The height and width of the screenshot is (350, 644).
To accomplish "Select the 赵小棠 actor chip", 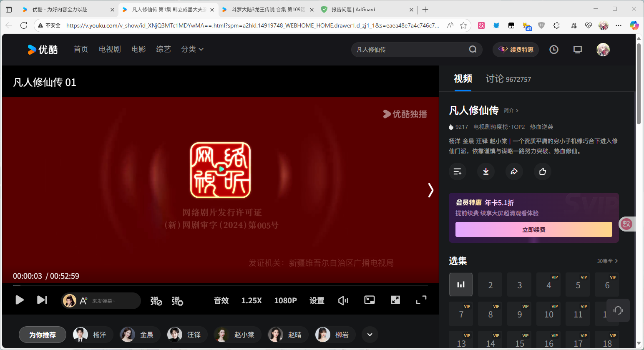I will pos(237,335).
